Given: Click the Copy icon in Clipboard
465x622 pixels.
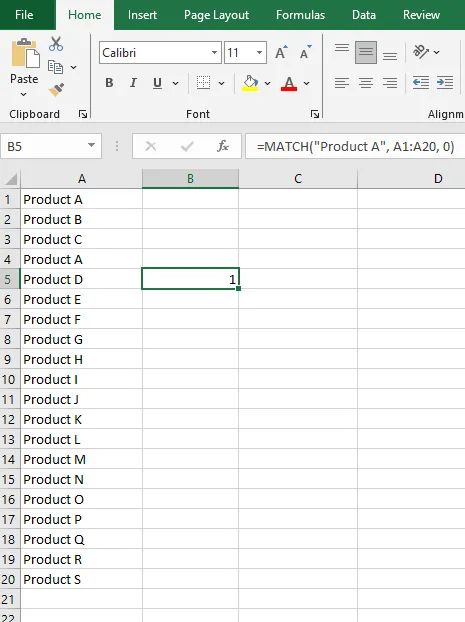Looking at the screenshot, I should 56,67.
